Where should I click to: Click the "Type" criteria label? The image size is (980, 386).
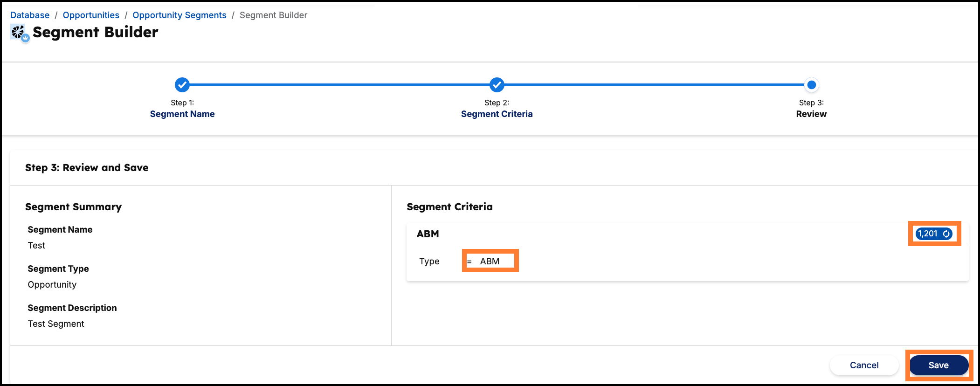429,262
